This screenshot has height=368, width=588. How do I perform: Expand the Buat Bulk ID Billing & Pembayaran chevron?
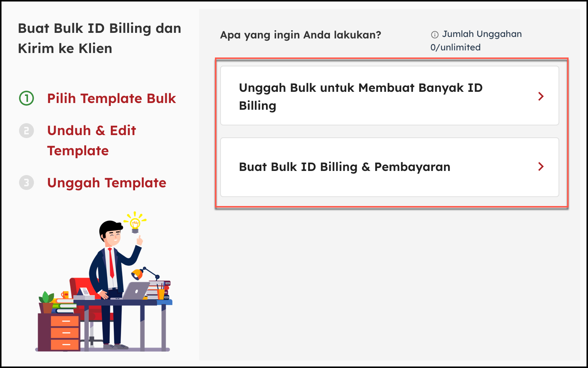[x=541, y=166]
